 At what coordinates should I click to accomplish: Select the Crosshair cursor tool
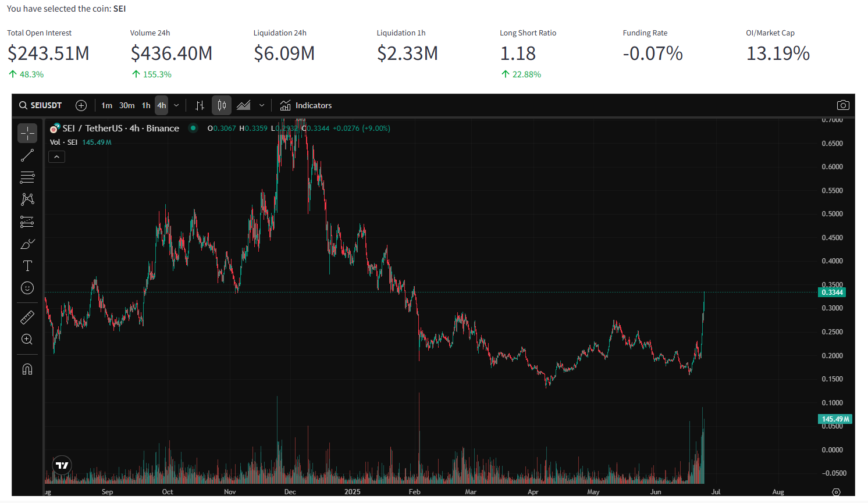tap(27, 133)
